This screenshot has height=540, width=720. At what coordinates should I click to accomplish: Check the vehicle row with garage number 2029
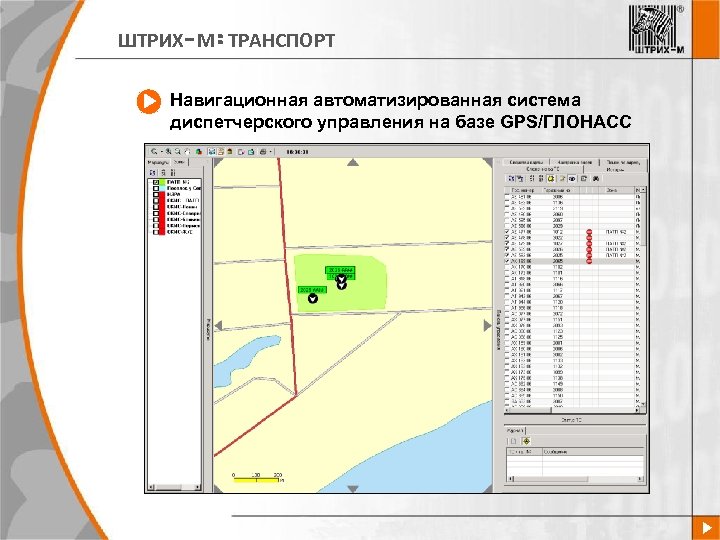point(507,226)
